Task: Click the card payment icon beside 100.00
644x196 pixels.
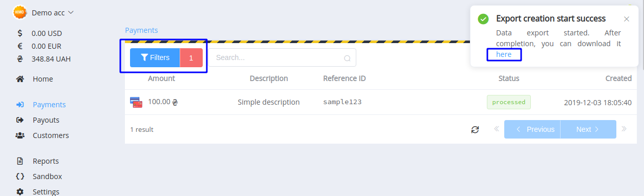Action: 136,102
